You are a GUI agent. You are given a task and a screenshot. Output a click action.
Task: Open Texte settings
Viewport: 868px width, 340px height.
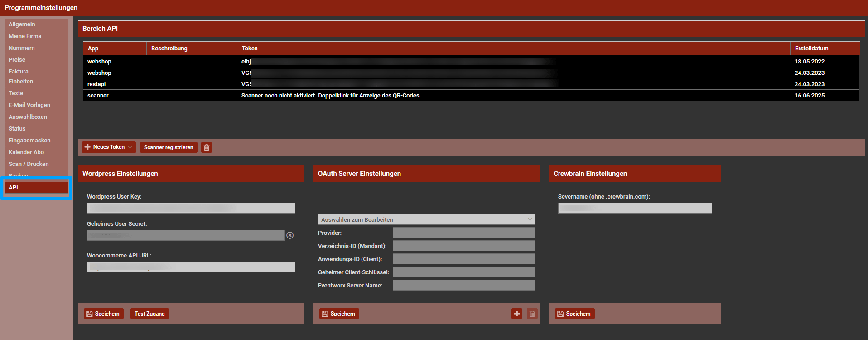[x=37, y=93]
